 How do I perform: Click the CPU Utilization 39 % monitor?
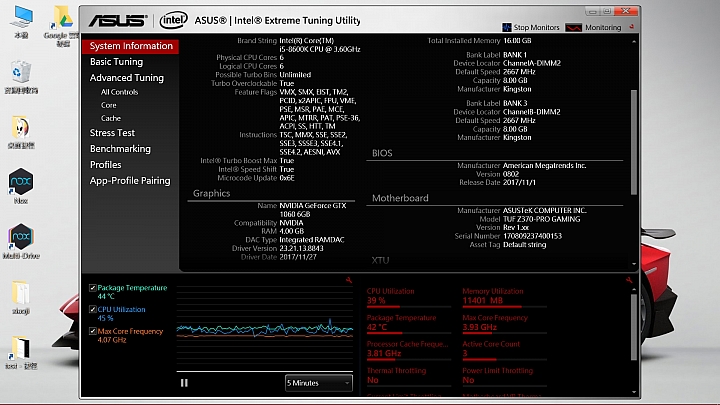[x=409, y=297]
